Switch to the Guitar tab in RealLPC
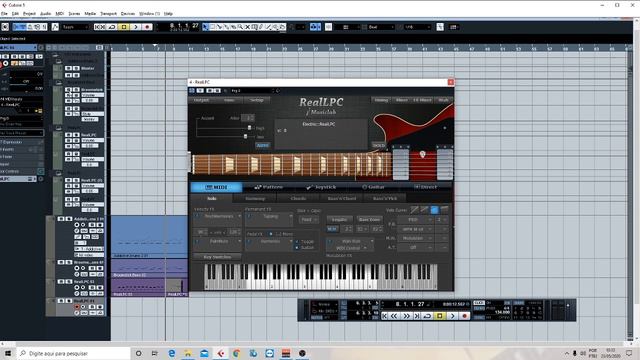The image size is (640, 360). coord(373,187)
